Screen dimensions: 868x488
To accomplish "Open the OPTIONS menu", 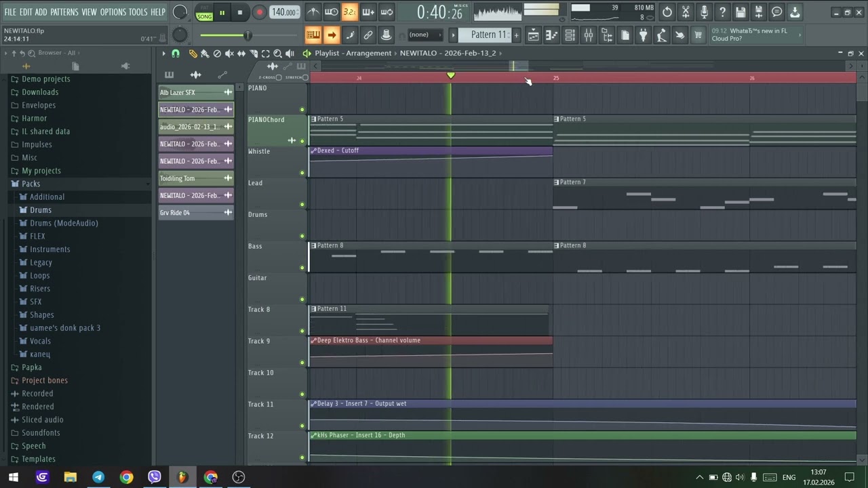I will point(113,12).
